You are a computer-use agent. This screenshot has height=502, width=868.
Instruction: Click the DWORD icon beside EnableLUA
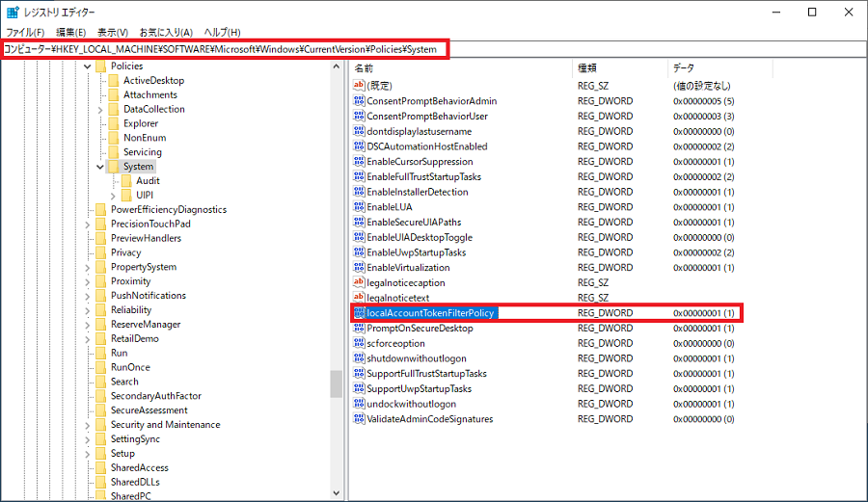click(x=359, y=207)
